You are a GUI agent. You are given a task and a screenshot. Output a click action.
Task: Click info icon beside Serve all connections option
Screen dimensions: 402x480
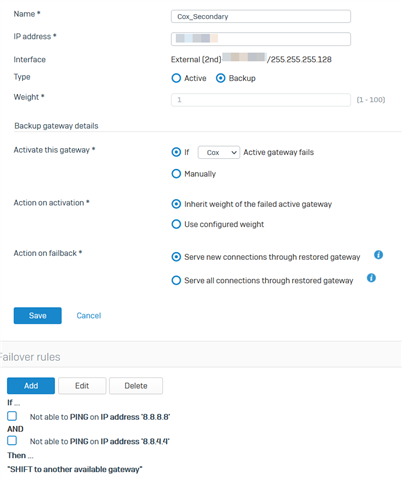coord(371,278)
